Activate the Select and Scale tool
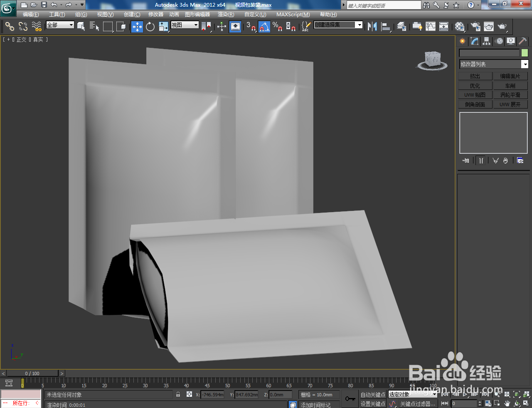Image resolution: width=532 pixels, height=408 pixels. click(163, 26)
